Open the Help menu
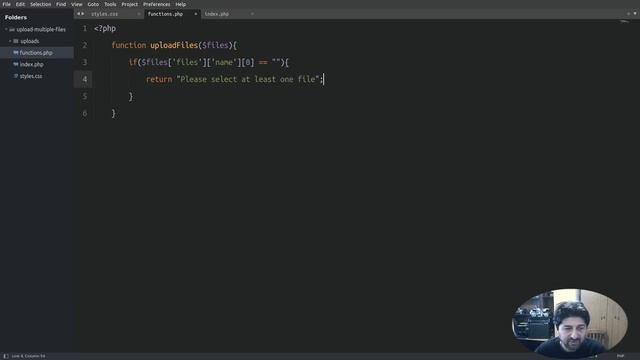The image size is (640, 360). point(180,4)
